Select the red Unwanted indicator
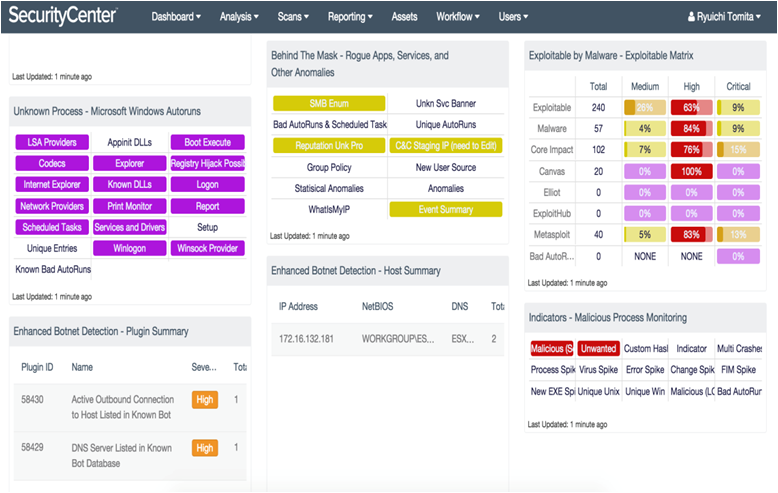This screenshot has width=778, height=493. click(x=598, y=348)
